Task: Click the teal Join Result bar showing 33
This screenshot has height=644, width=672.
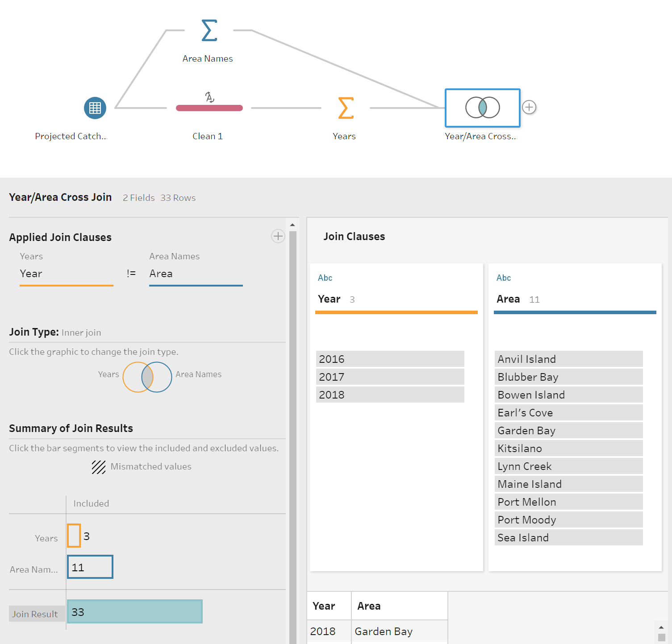Action: [135, 611]
